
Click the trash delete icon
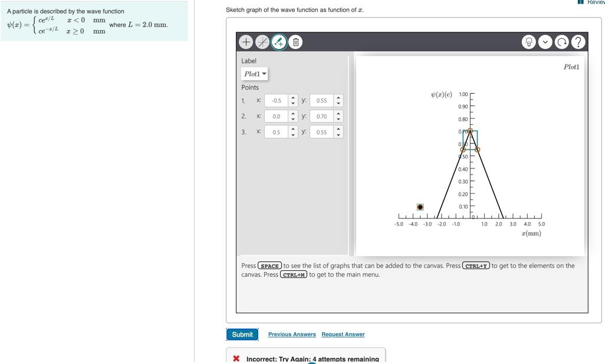(x=295, y=42)
